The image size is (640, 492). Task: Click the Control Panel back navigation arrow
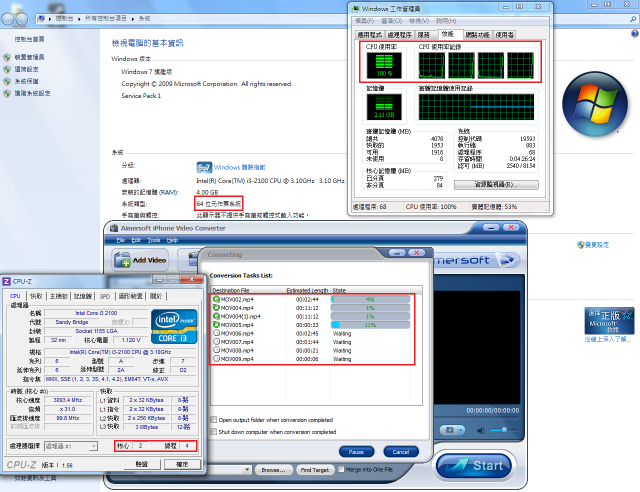pos(8,19)
